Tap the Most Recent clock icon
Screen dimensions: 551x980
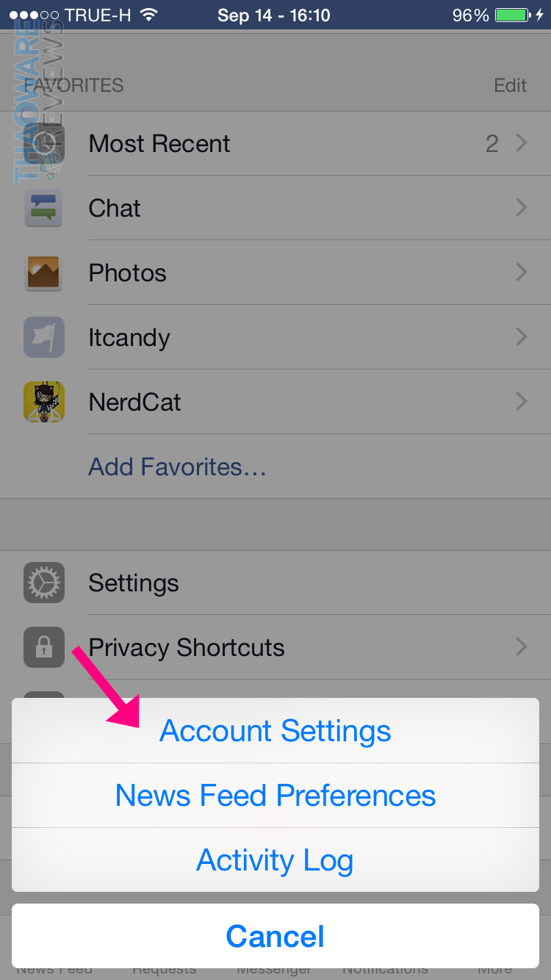point(44,143)
